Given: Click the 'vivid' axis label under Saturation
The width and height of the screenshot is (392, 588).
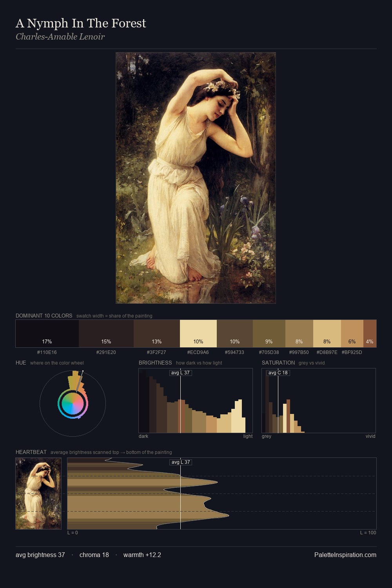Looking at the screenshot, I should 370,436.
